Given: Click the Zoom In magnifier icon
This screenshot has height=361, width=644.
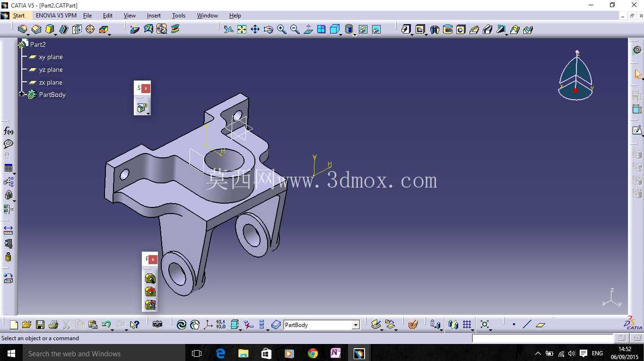Looking at the screenshot, I should tap(282, 29).
